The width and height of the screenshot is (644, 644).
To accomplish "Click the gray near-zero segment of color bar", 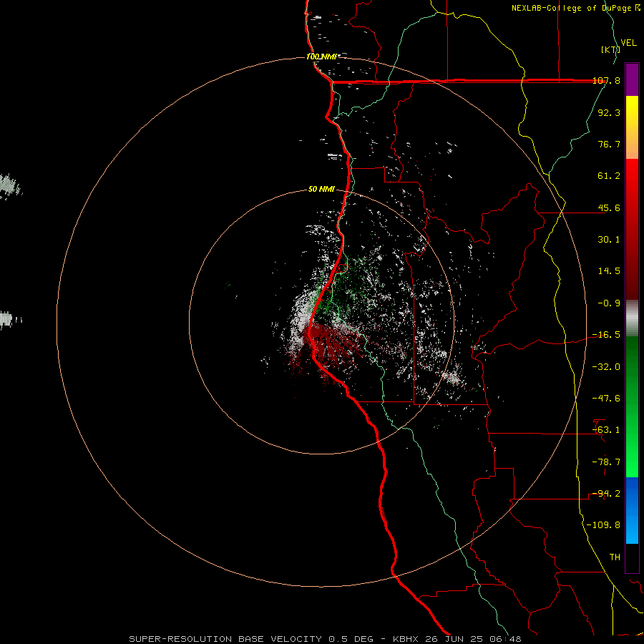I will [x=632, y=318].
